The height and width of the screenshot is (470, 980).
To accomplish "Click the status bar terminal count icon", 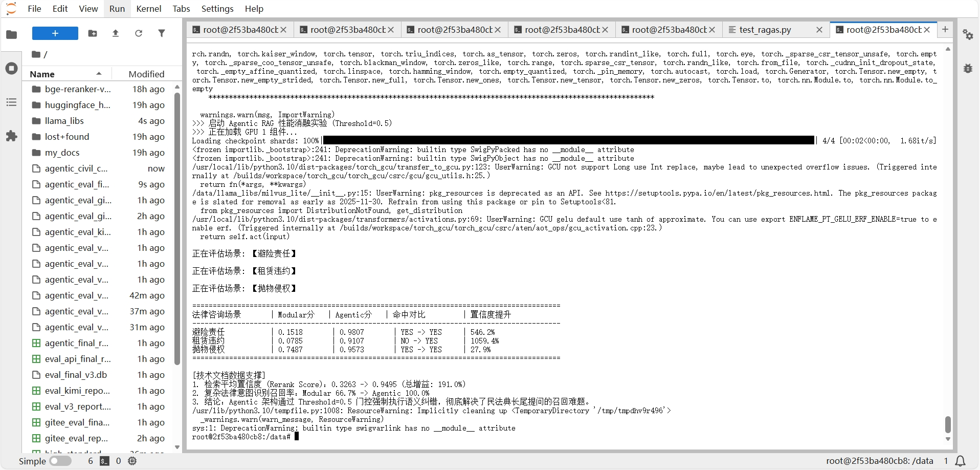I will (x=104, y=461).
